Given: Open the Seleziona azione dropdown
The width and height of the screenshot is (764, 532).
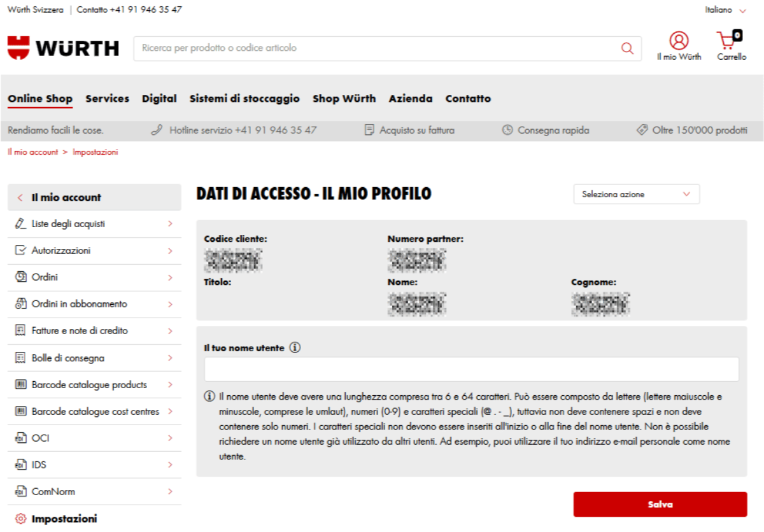Looking at the screenshot, I should pyautogui.click(x=637, y=194).
